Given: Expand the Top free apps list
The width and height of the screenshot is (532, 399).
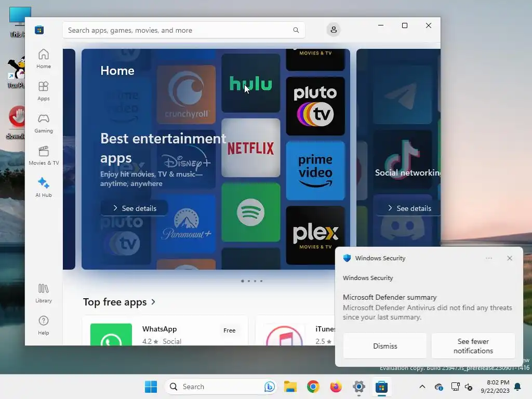Looking at the screenshot, I should pyautogui.click(x=119, y=302).
